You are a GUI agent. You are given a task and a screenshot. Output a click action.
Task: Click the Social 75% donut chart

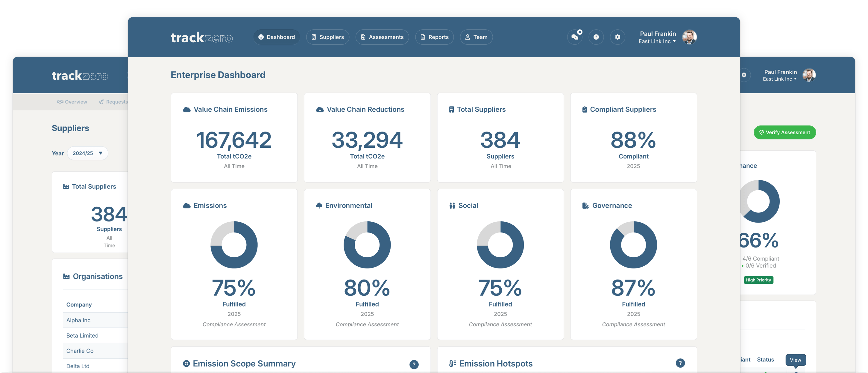[x=500, y=245]
